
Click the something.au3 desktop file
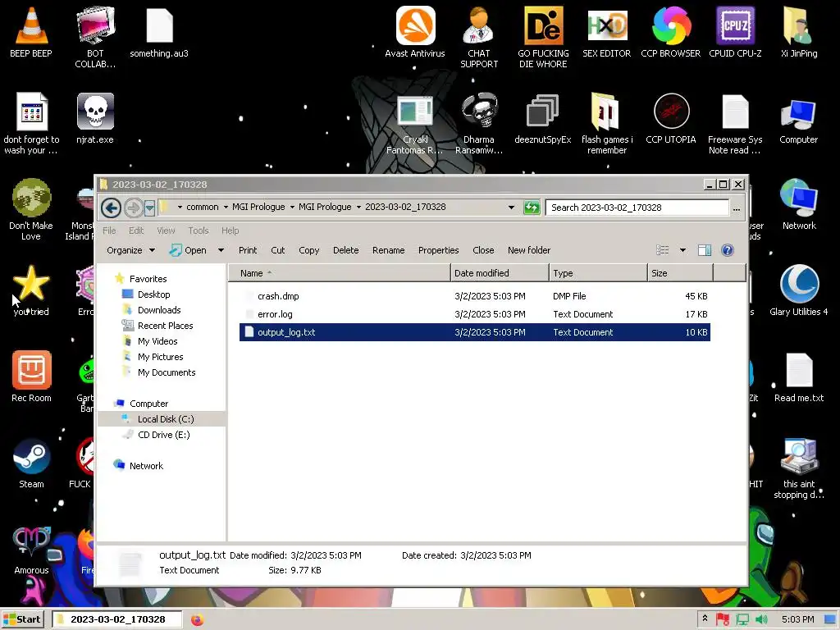pyautogui.click(x=159, y=32)
